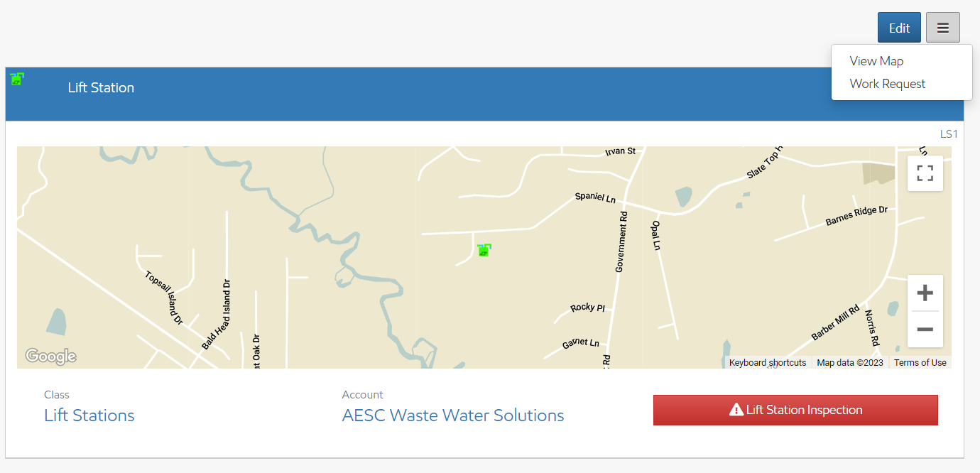Click the hamburger menu button
This screenshot has height=473, width=980.
click(942, 28)
